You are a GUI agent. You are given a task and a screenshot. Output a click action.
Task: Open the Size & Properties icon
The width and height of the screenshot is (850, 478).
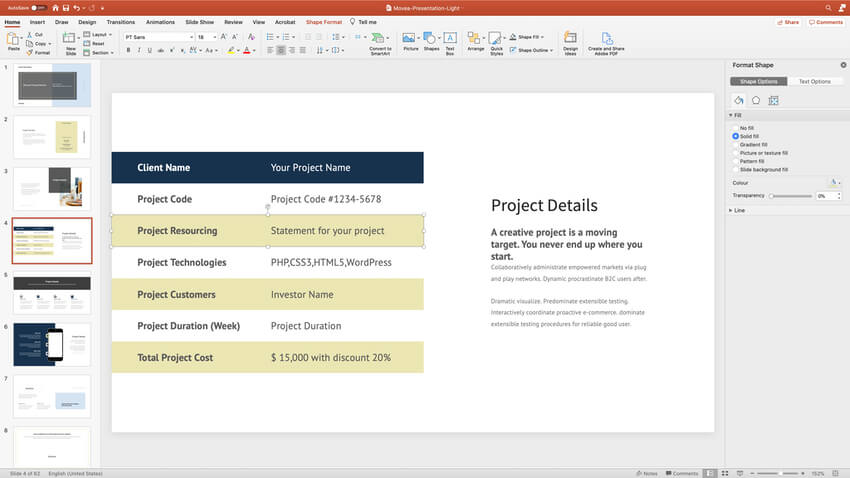(x=773, y=100)
